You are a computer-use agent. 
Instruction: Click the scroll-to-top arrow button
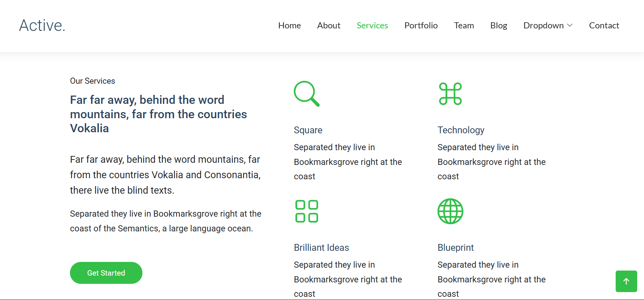tap(626, 281)
